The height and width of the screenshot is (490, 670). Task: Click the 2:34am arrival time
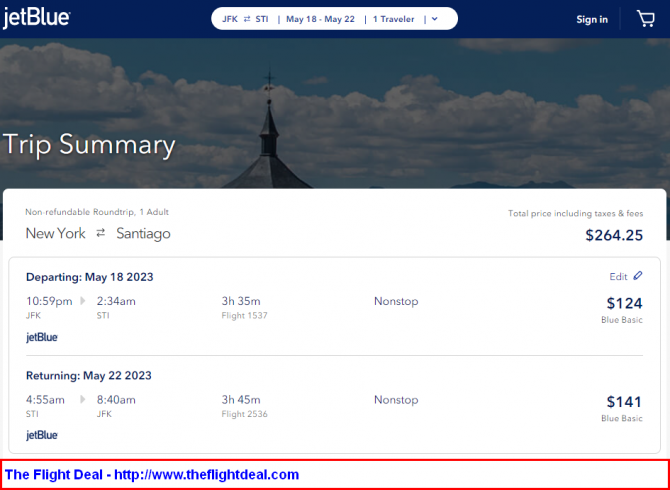pyautogui.click(x=116, y=301)
